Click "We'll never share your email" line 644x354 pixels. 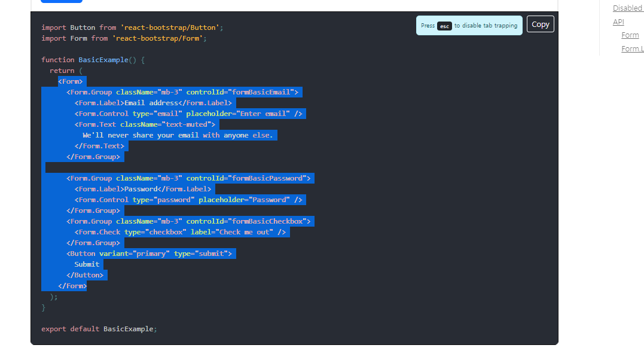(x=178, y=135)
